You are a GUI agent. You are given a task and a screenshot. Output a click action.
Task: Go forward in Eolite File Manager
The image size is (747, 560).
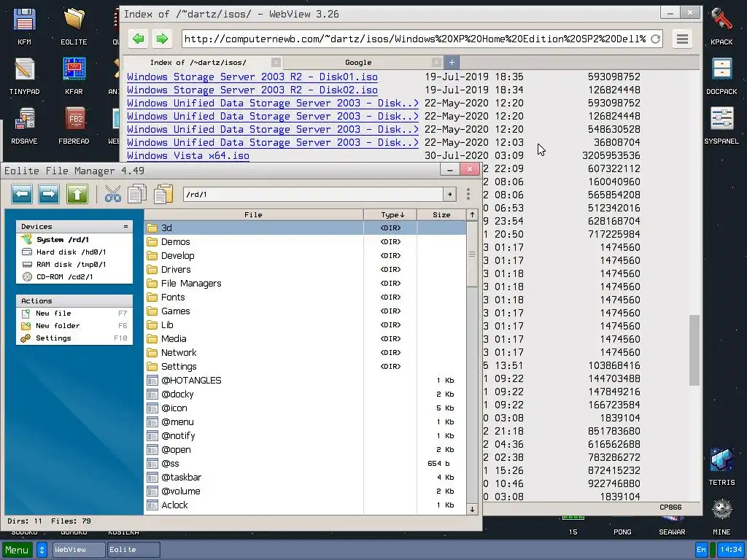click(x=49, y=194)
